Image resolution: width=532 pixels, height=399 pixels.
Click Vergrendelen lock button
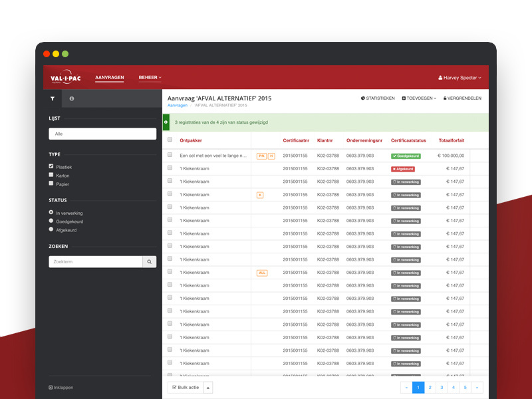(462, 98)
